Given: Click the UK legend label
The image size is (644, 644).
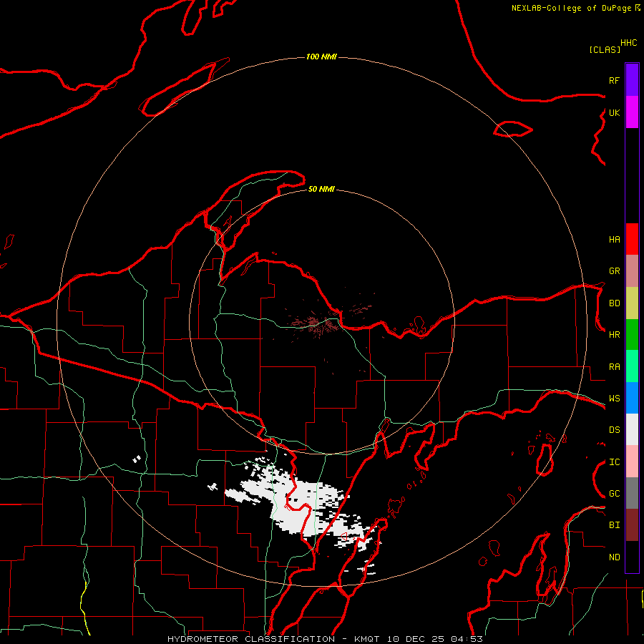Looking at the screenshot, I should [x=614, y=112].
